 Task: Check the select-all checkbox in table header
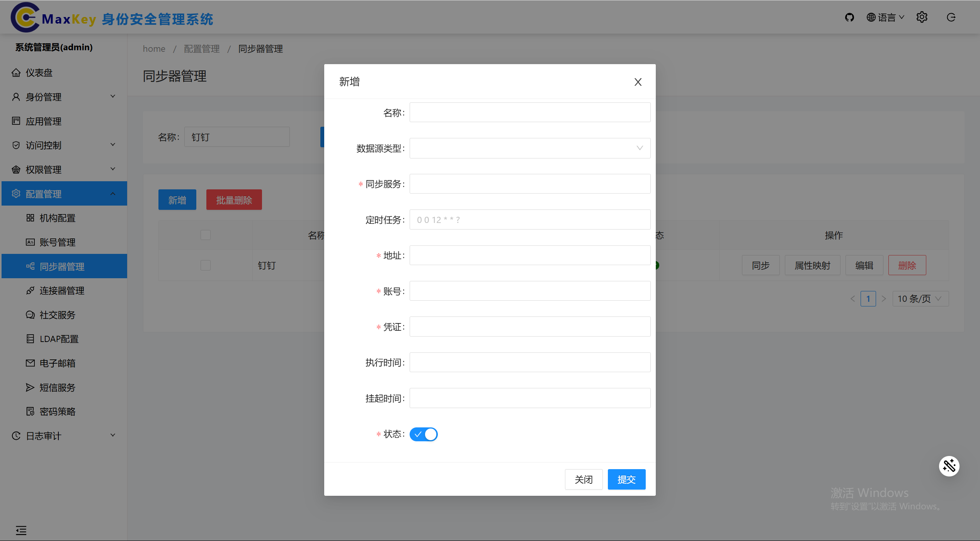[x=205, y=235]
